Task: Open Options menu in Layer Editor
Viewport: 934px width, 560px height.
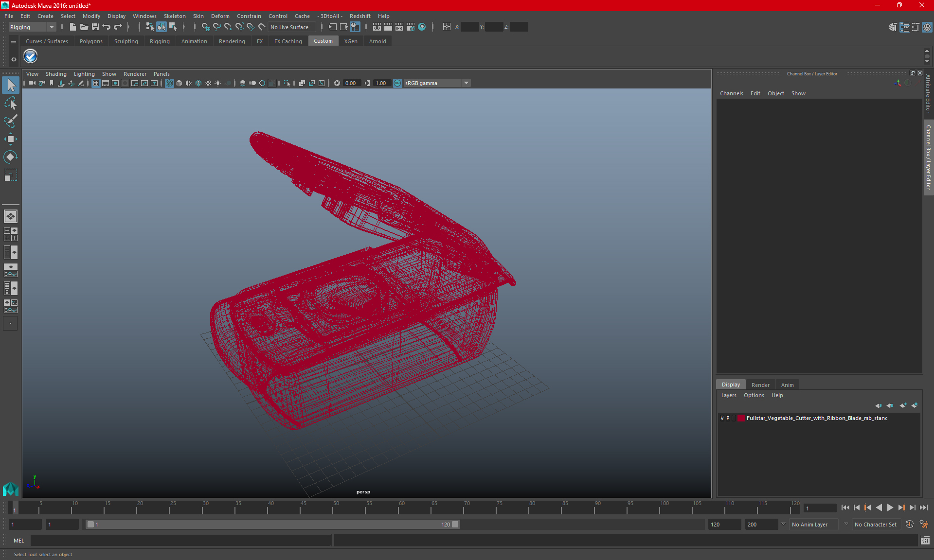Action: (x=754, y=395)
